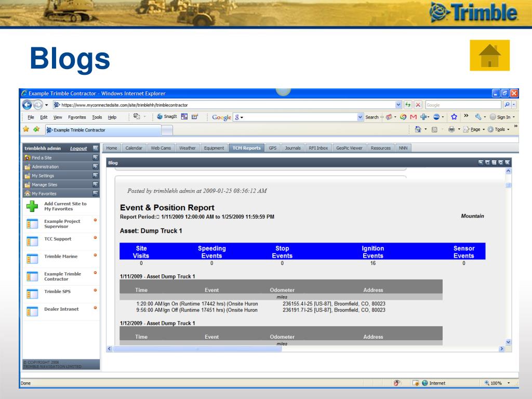Screen dimensions: 532x399
Task: Click the URL address bar field
Action: tap(224, 105)
